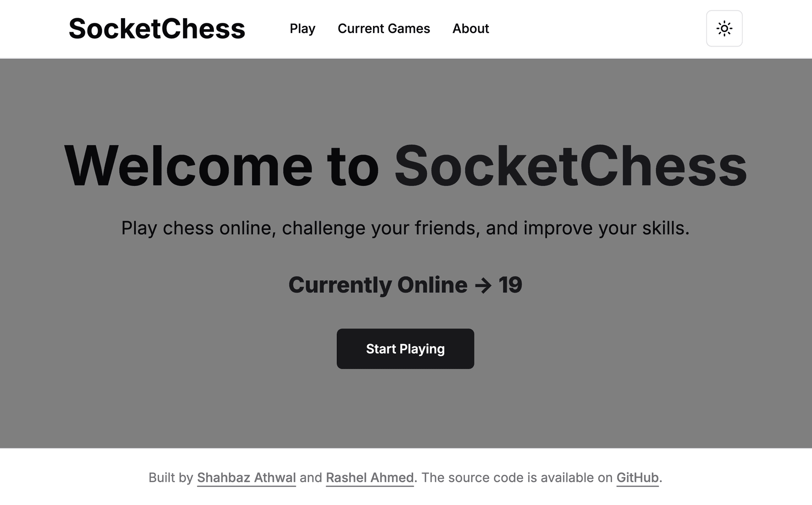
Task: Click the online player count 19
Action: point(510,285)
